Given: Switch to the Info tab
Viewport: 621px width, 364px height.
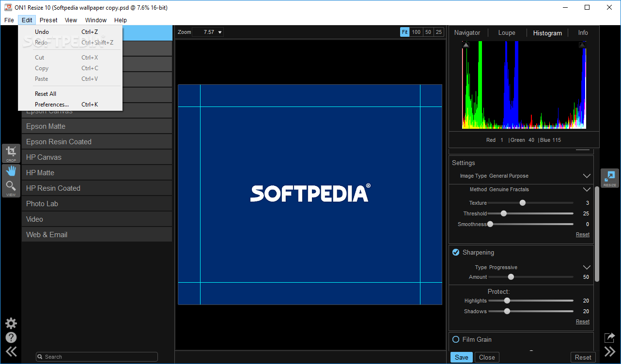Looking at the screenshot, I should click(x=583, y=33).
